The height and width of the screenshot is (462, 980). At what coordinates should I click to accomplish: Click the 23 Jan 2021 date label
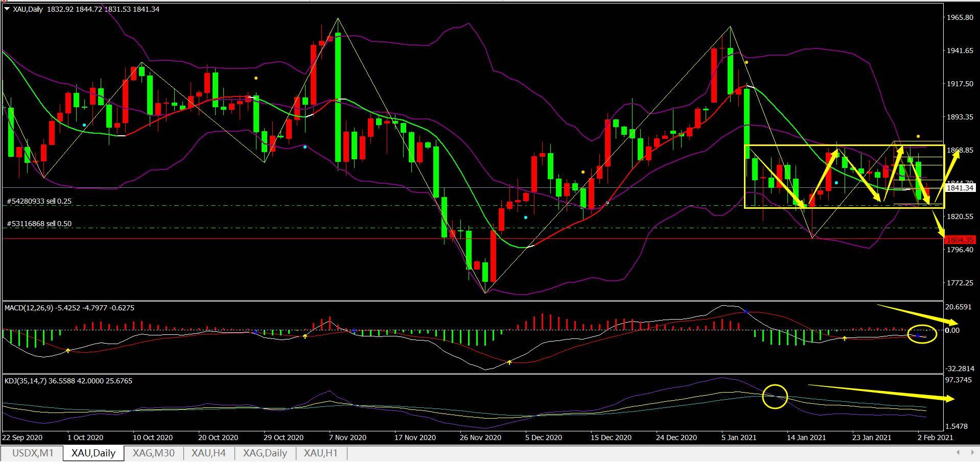coord(872,437)
